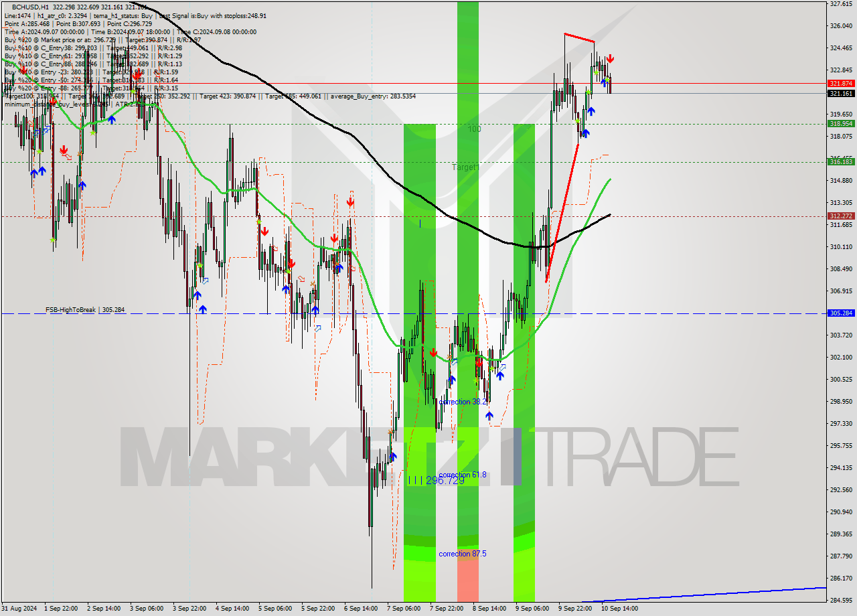Click the '100' label on green band
This screenshot has width=857, height=616.
click(475, 129)
